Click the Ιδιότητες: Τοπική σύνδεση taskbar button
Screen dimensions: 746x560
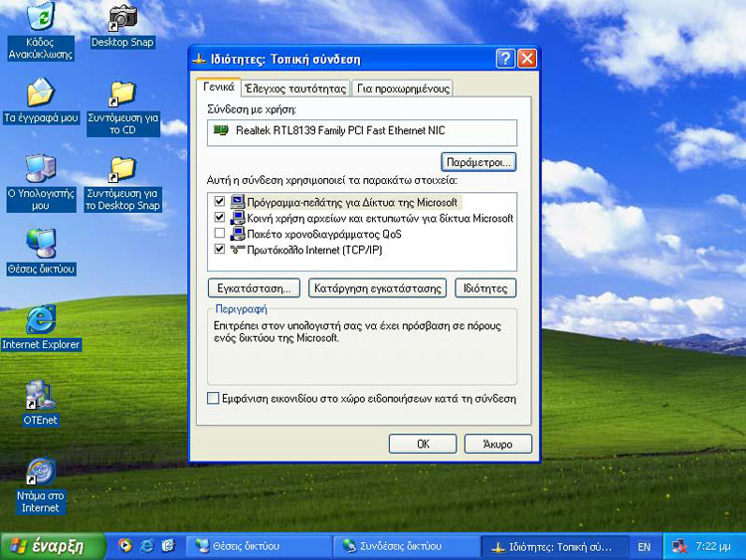pyautogui.click(x=555, y=546)
